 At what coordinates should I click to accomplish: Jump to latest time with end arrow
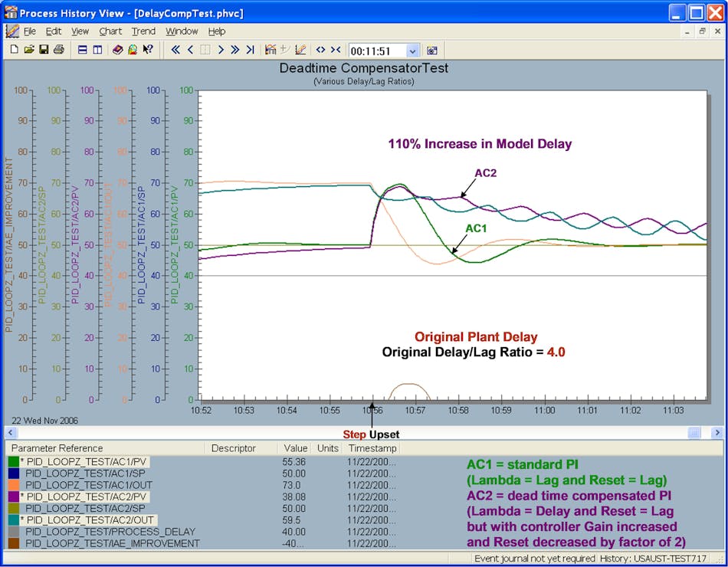250,51
